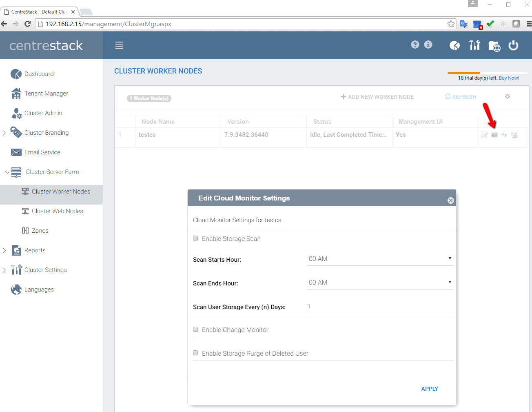Click the power logout icon

pyautogui.click(x=513, y=45)
